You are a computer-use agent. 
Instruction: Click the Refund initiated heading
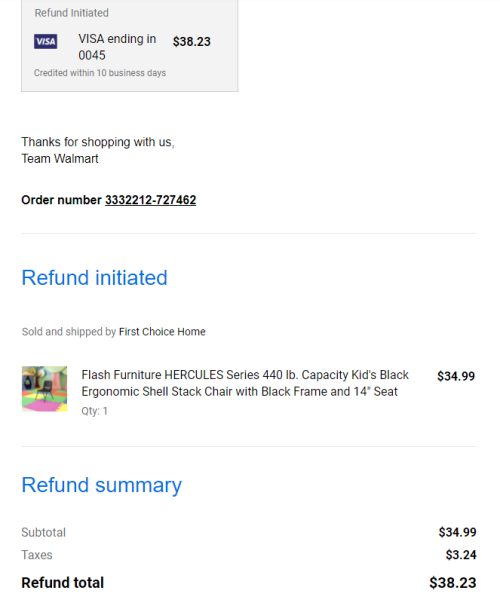point(95,278)
